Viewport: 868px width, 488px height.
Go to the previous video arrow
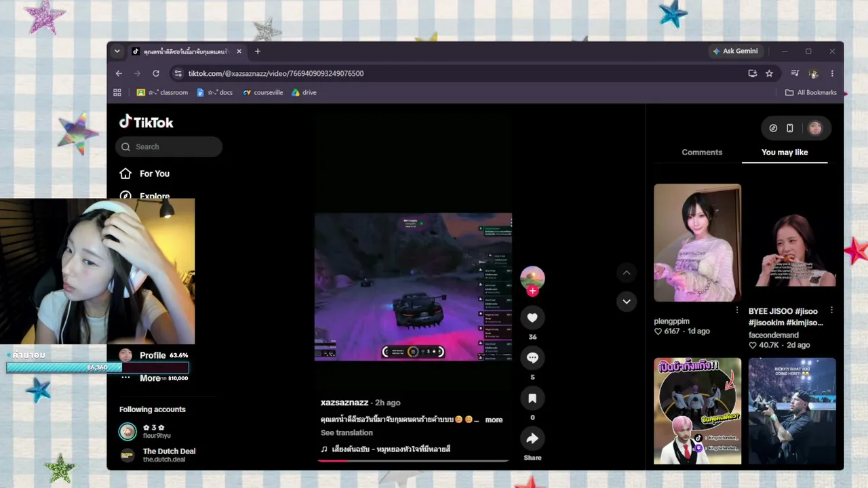click(x=627, y=272)
